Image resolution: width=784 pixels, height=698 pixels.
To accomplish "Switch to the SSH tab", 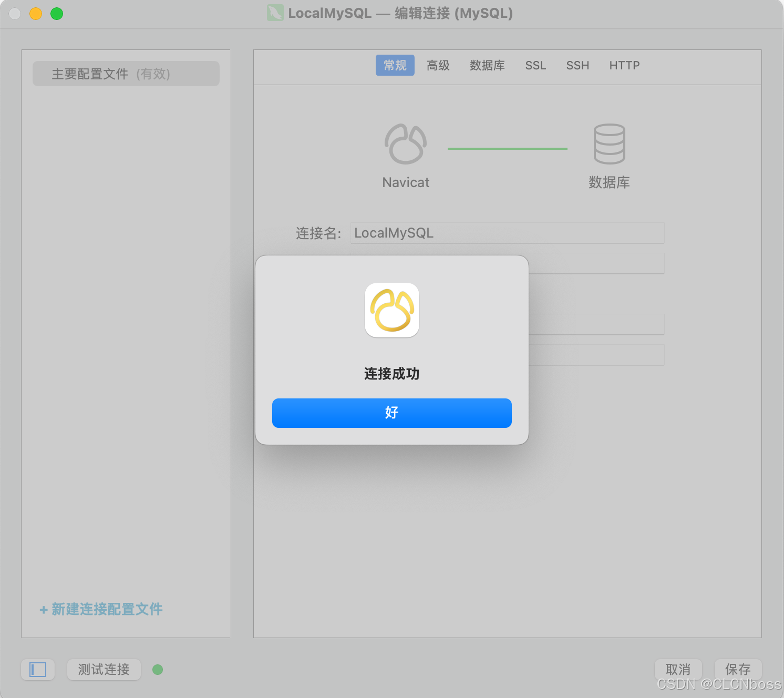I will (x=577, y=65).
